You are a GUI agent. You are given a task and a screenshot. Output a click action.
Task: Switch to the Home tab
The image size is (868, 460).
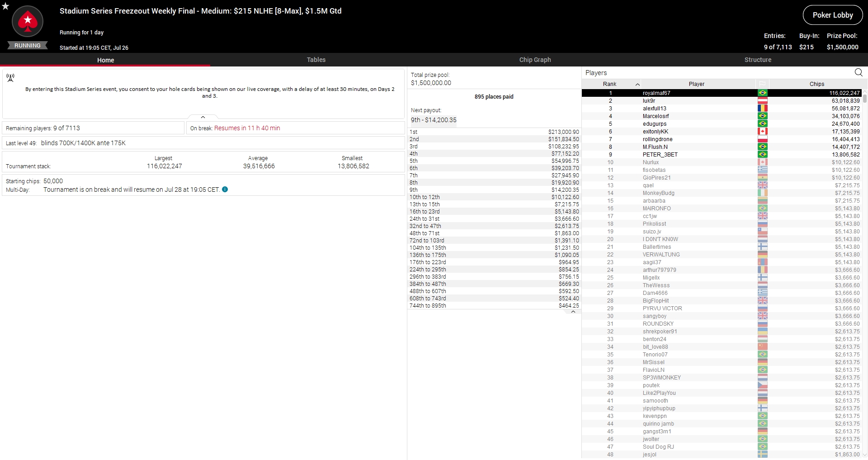pyautogui.click(x=105, y=60)
